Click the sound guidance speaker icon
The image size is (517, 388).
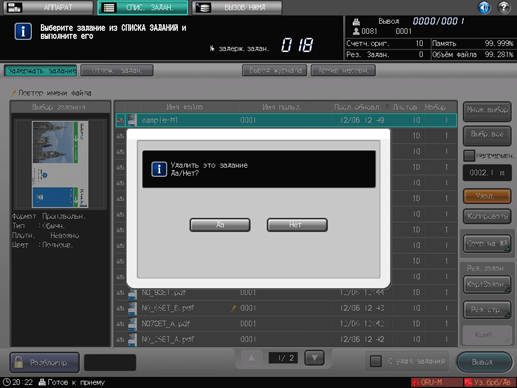(484, 7)
